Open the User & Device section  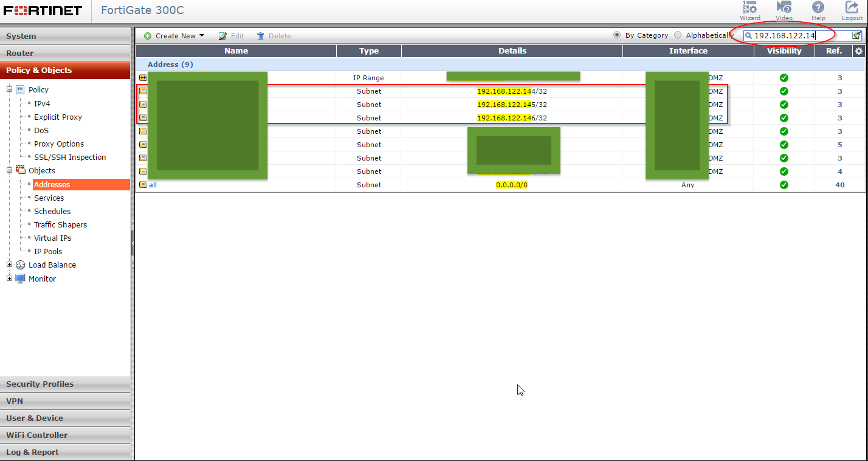(65, 418)
